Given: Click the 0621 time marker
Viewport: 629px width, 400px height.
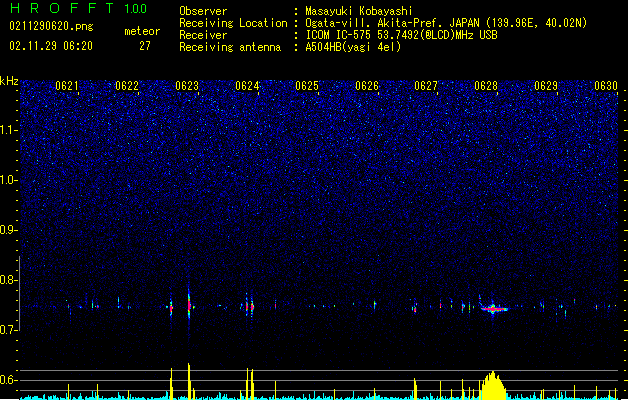Looking at the screenshot, I should (67, 86).
